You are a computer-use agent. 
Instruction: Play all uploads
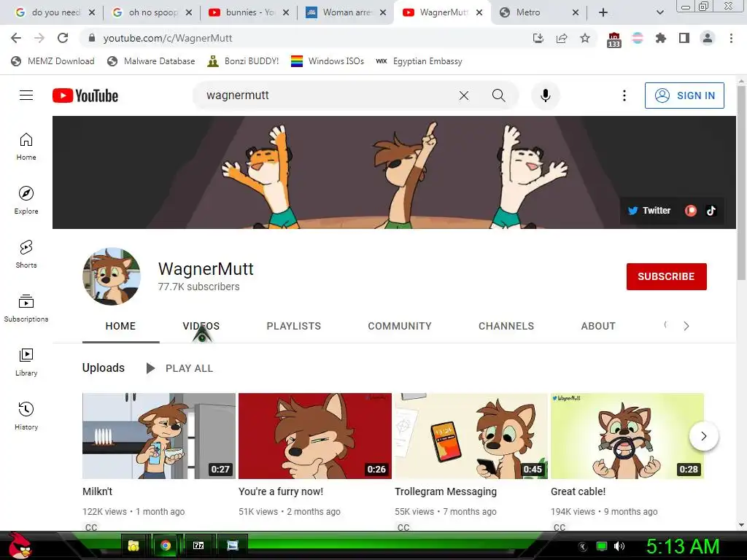pos(179,368)
